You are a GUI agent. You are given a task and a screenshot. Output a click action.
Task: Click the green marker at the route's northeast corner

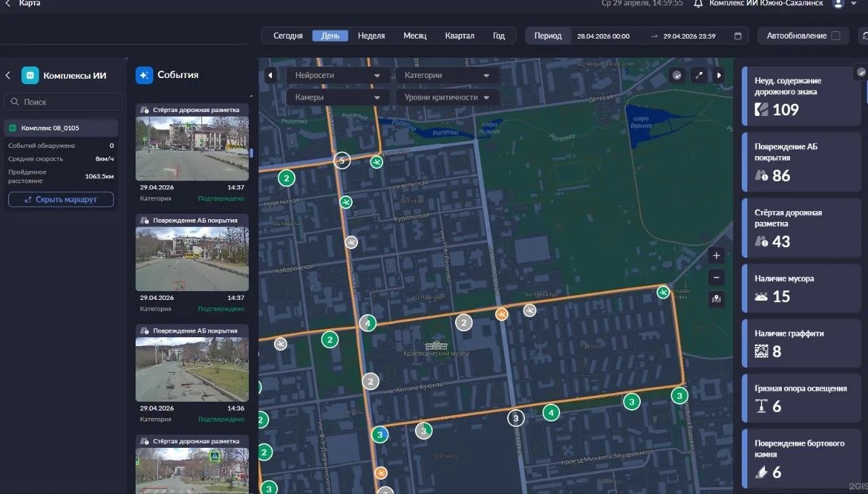coord(663,292)
